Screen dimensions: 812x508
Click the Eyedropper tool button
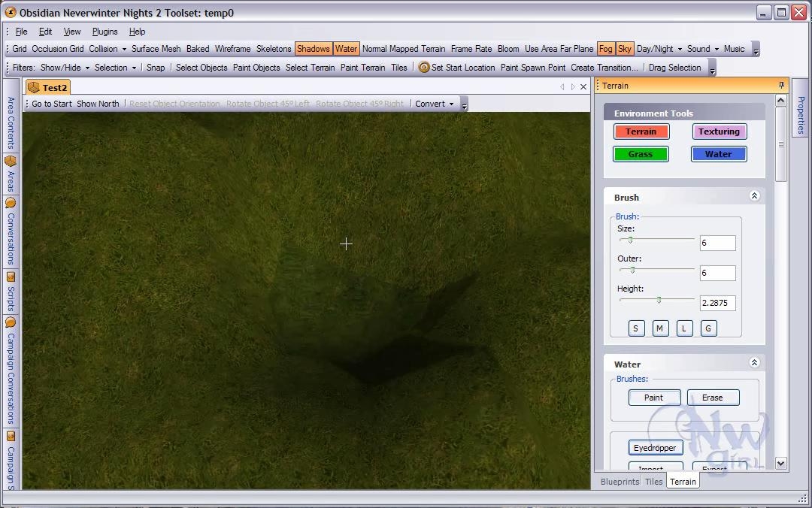[x=655, y=448]
